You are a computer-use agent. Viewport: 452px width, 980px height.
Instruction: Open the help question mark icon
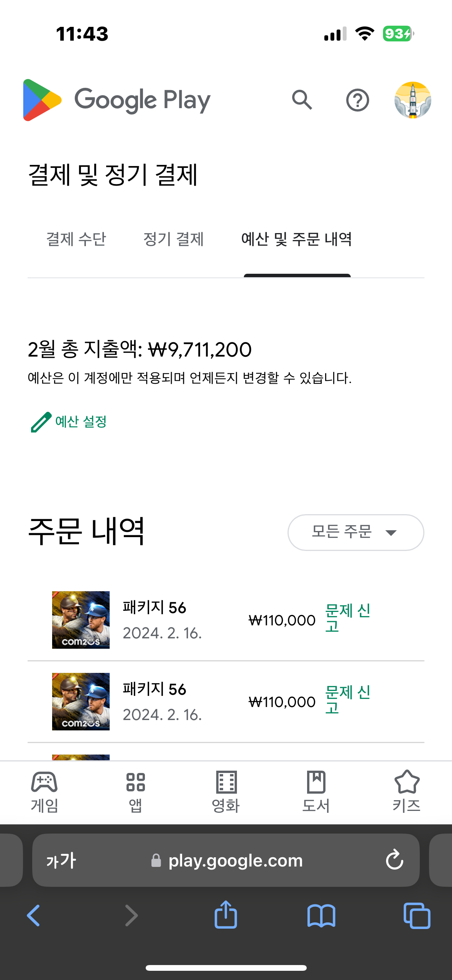point(357,100)
